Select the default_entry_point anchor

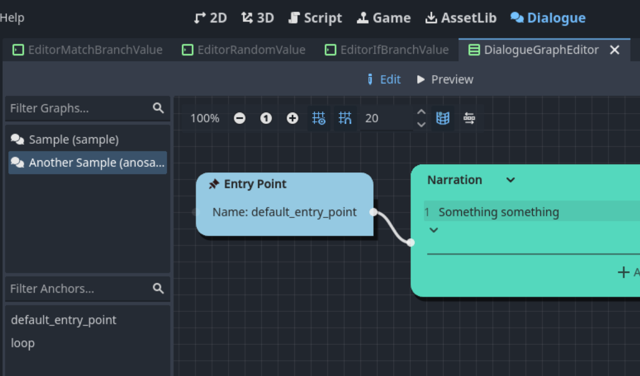63,320
